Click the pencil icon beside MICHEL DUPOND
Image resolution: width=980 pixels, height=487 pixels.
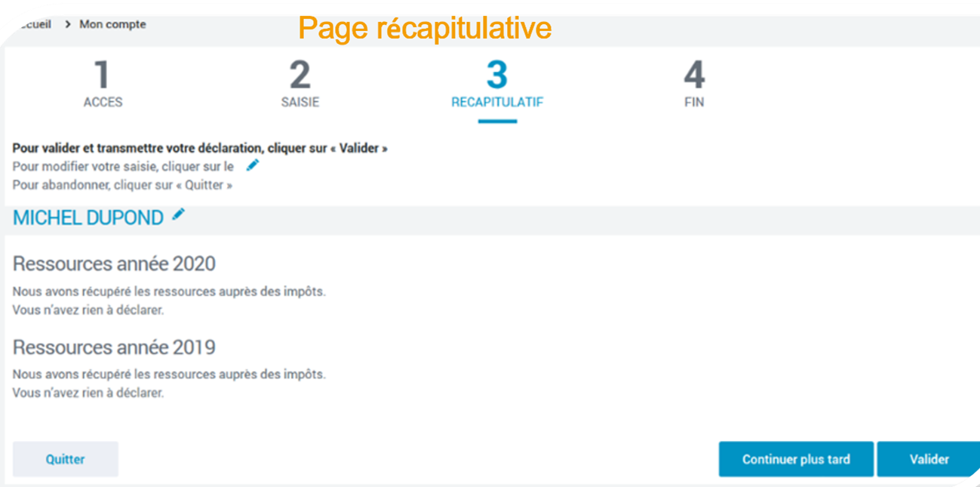tap(178, 215)
